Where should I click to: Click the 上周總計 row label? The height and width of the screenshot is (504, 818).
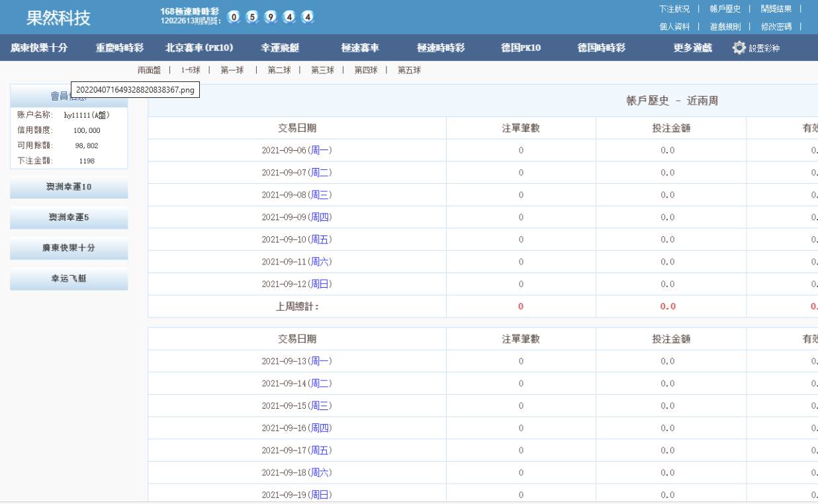(x=297, y=306)
